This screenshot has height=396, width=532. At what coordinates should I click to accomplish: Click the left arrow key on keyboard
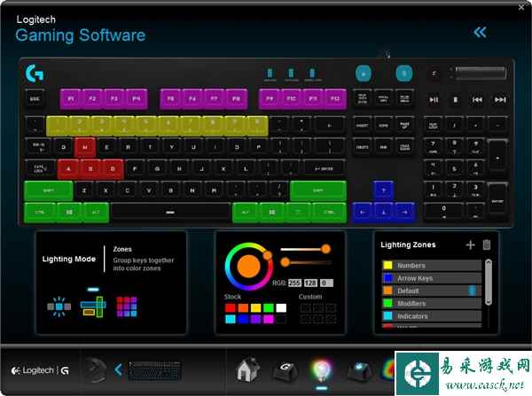coord(363,213)
